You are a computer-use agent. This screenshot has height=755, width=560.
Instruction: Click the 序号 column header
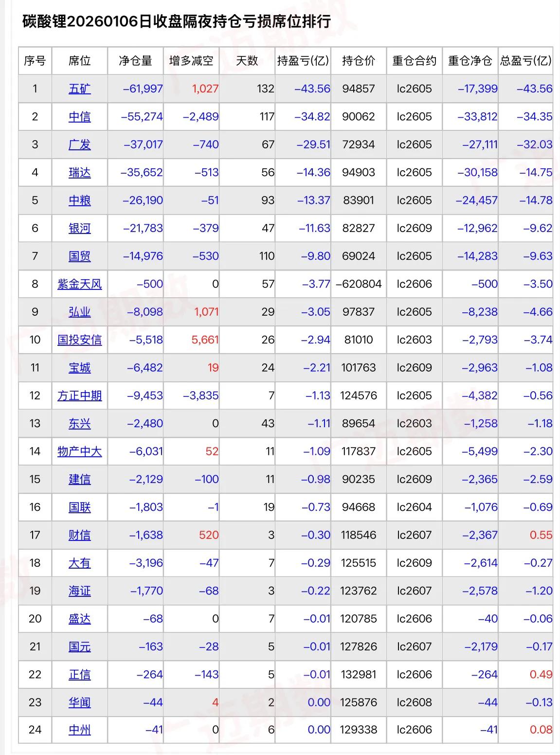point(35,61)
